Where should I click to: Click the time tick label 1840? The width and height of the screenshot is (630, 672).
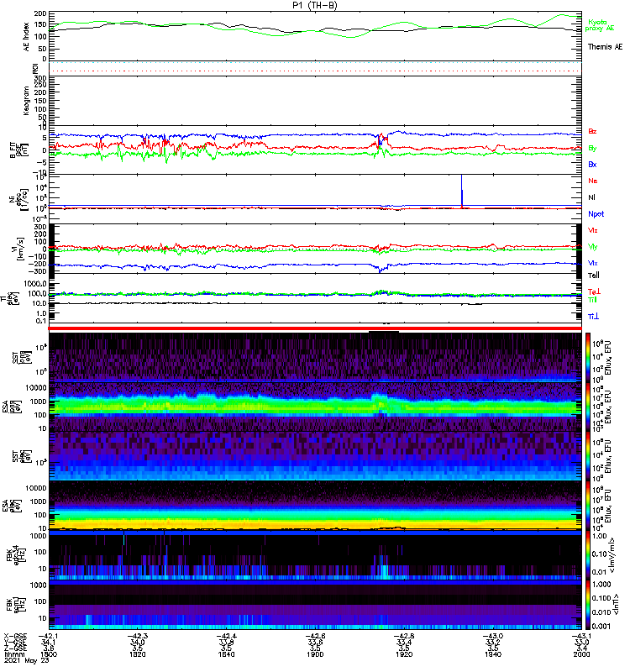pos(226,654)
